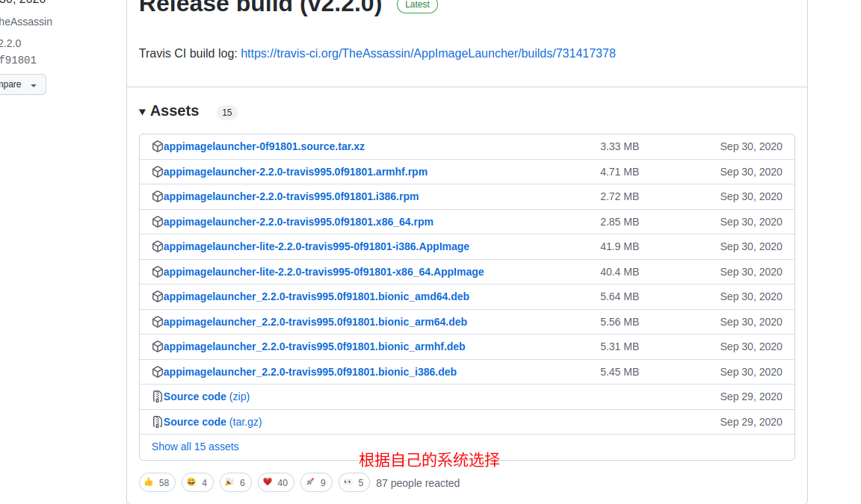Click the 5.56 MB size value
This screenshot has height=504, width=861.
click(x=620, y=322)
